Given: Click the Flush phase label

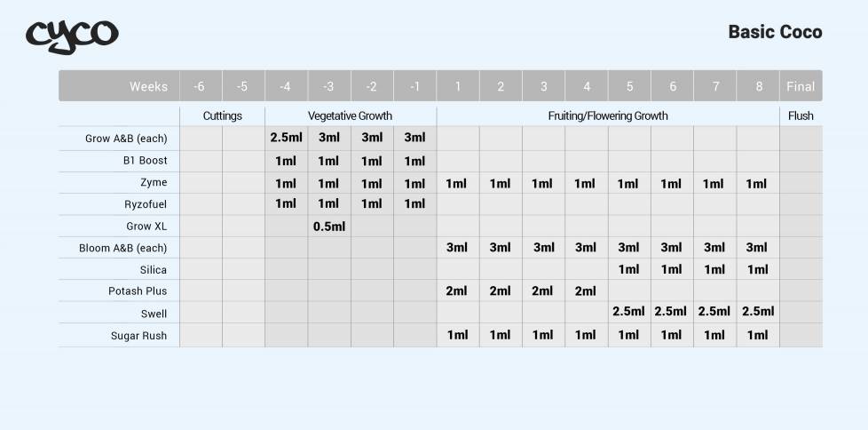Looking at the screenshot, I should [801, 115].
